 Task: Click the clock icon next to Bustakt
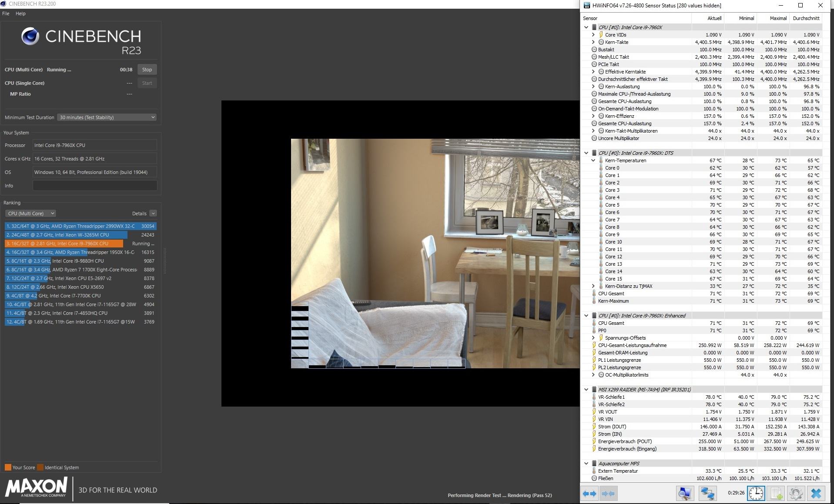click(594, 50)
